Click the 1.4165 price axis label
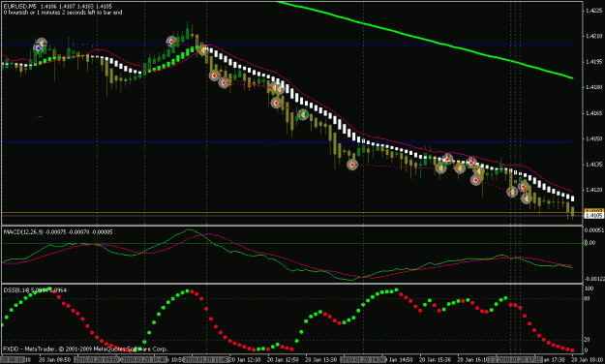 click(x=594, y=113)
